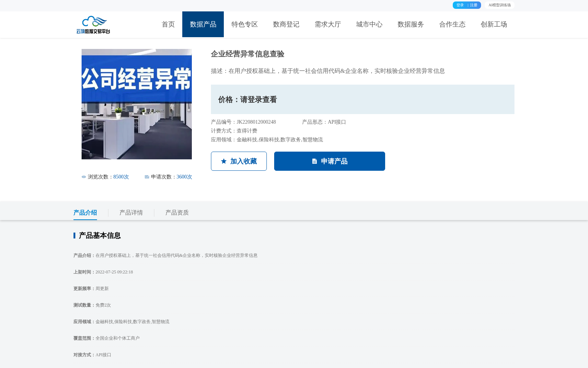Click the 注册 link
This screenshot has width=588, height=368.
[473, 5]
